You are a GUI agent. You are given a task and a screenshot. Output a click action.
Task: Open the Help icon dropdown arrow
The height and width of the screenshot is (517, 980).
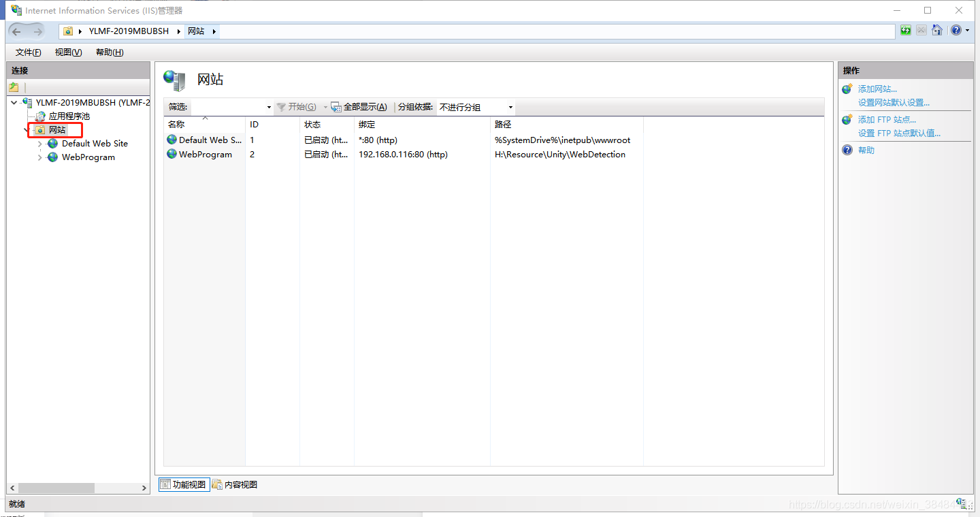coord(967,31)
